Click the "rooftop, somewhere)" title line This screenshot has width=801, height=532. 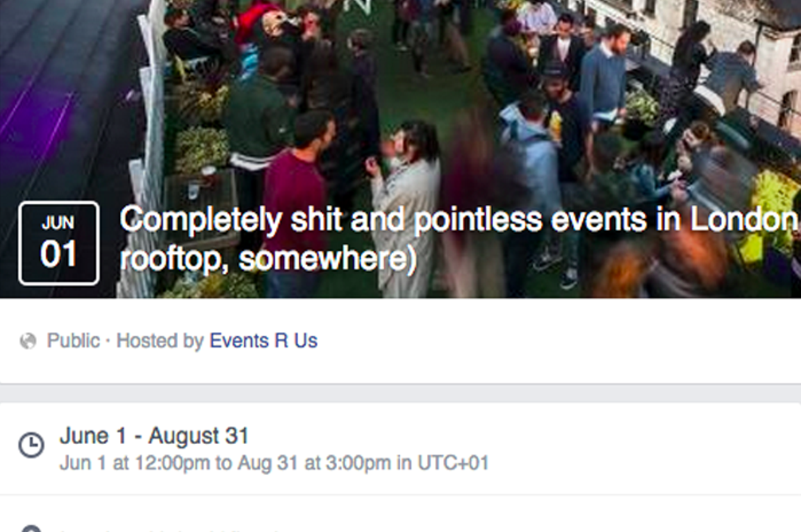[x=268, y=260]
